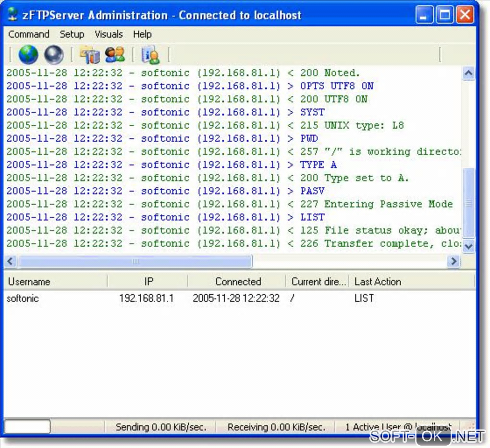The image size is (490, 448).
Task: Sort by Username column header
Action: click(x=56, y=281)
